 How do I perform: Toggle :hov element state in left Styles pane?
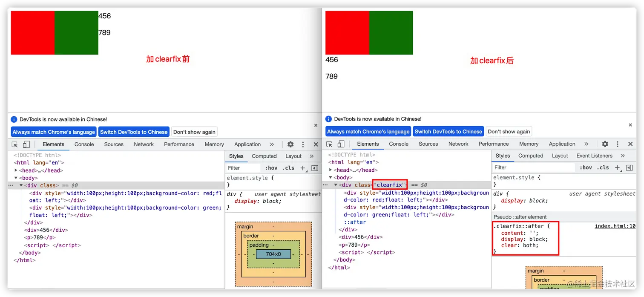click(271, 168)
